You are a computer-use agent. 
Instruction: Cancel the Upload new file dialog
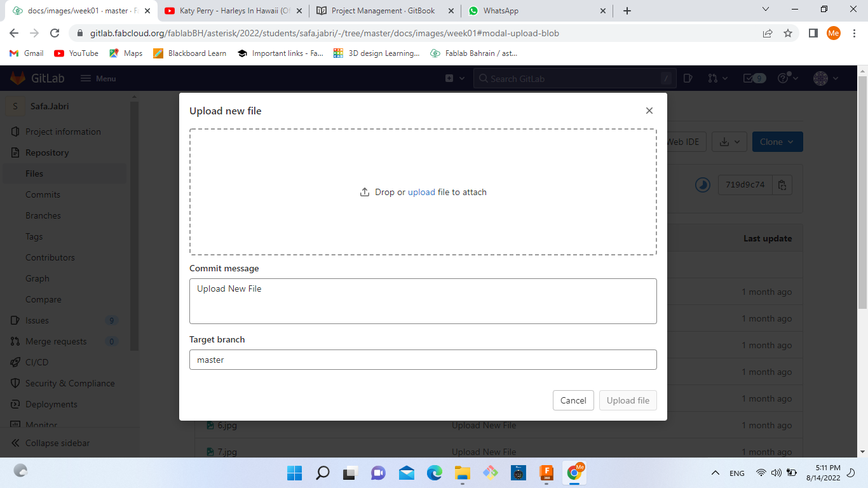(573, 400)
